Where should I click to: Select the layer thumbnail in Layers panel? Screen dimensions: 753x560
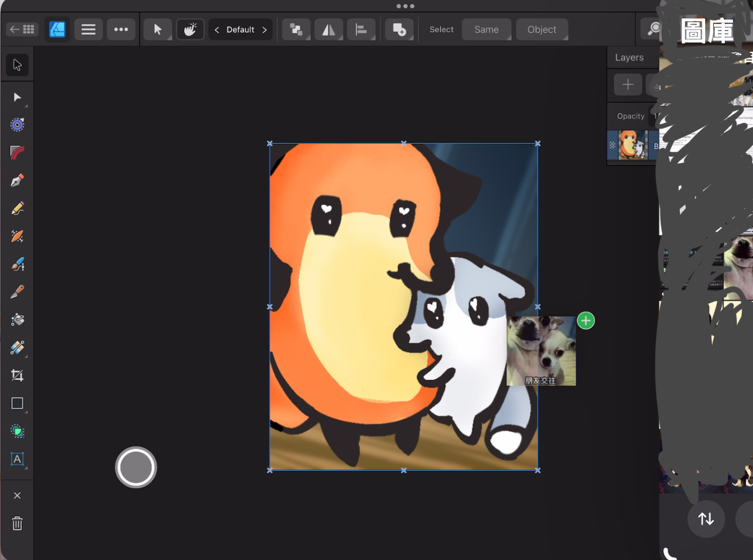[632, 145]
